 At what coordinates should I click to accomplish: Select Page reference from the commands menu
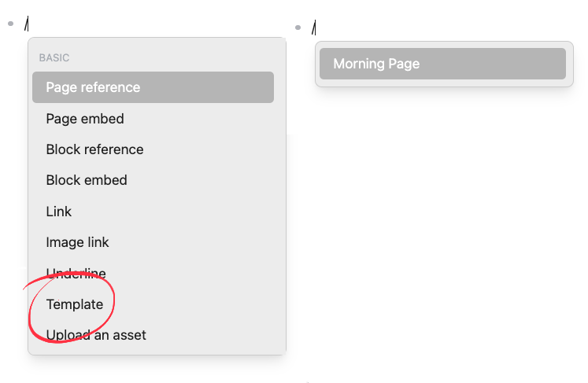click(x=93, y=87)
